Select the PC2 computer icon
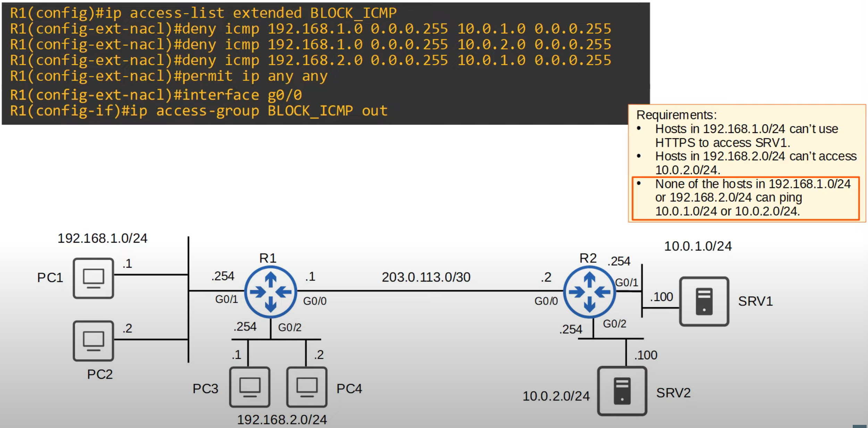Screen dimensions: 868x428 pos(93,341)
